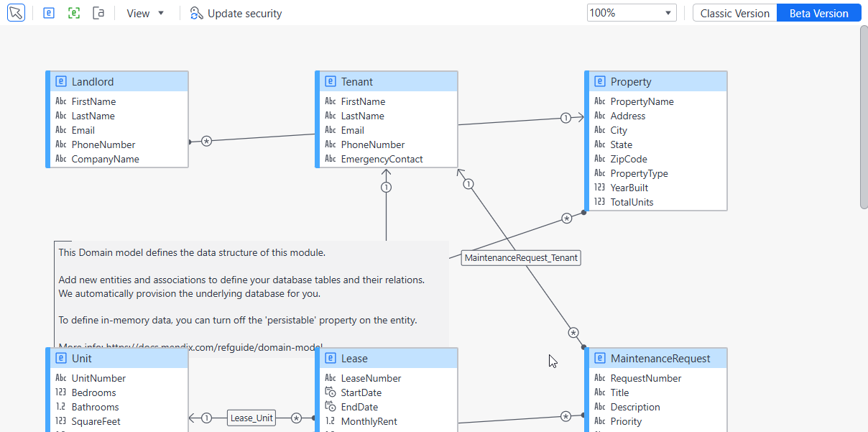Click Update security button

point(236,13)
